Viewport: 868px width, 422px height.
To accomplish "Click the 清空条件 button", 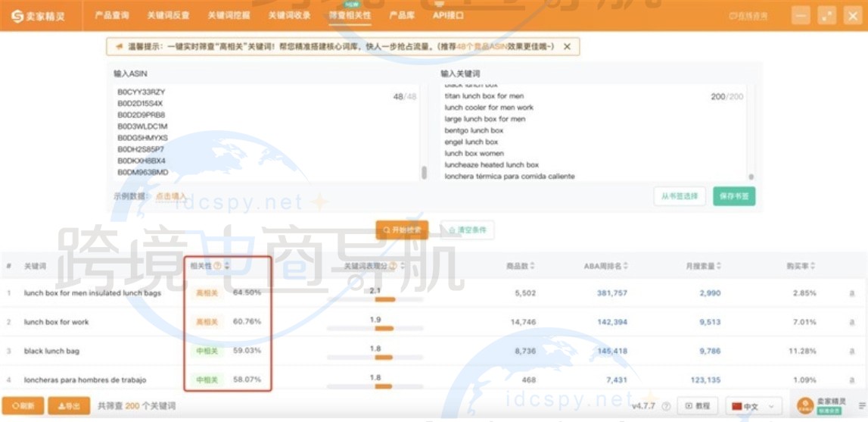I will click(467, 230).
